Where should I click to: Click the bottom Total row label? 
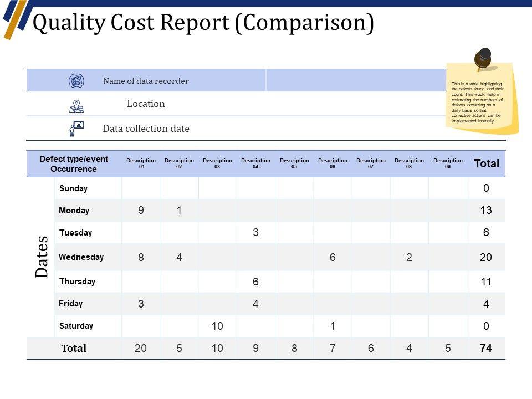point(74,349)
